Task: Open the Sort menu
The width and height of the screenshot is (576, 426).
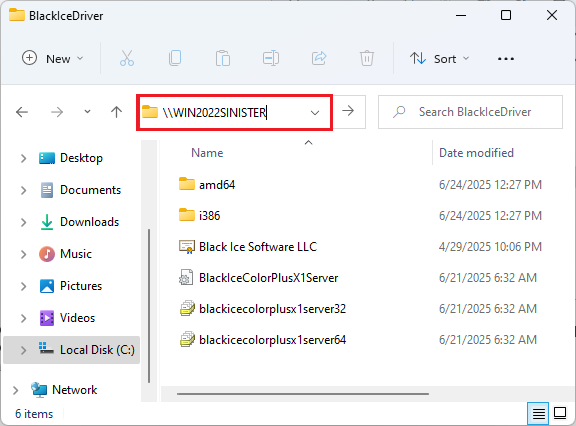Action: click(440, 59)
